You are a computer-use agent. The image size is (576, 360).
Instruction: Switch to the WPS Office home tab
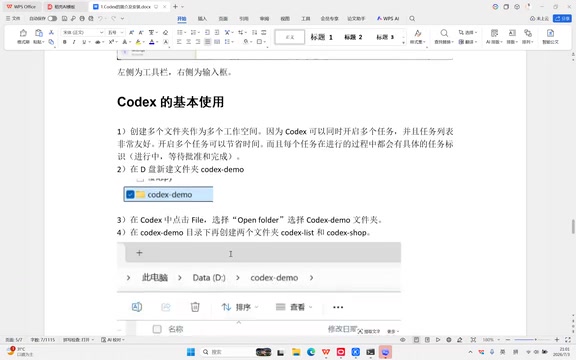(21, 7)
